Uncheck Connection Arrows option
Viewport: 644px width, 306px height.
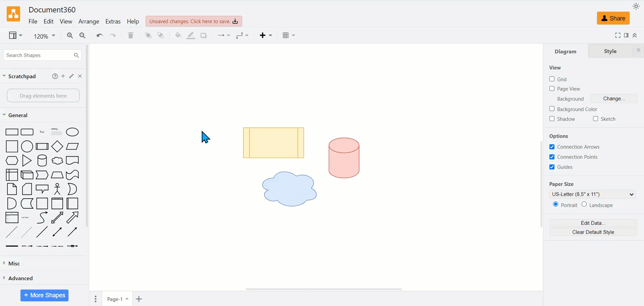(x=552, y=147)
